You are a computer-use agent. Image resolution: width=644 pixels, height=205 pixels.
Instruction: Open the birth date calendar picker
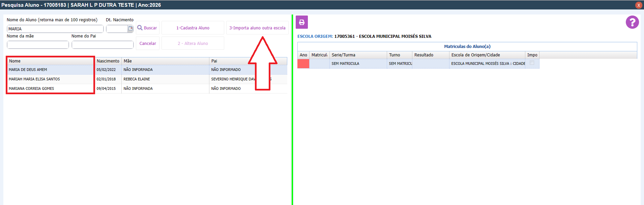(130, 29)
